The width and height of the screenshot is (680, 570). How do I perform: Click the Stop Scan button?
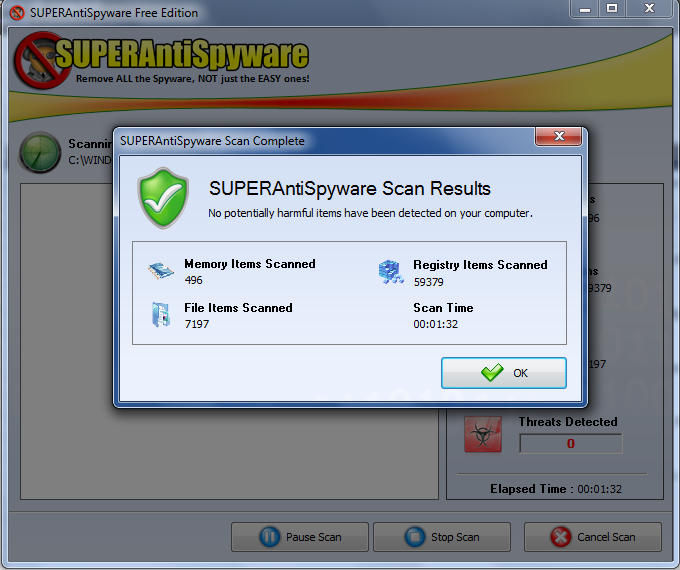point(442,537)
